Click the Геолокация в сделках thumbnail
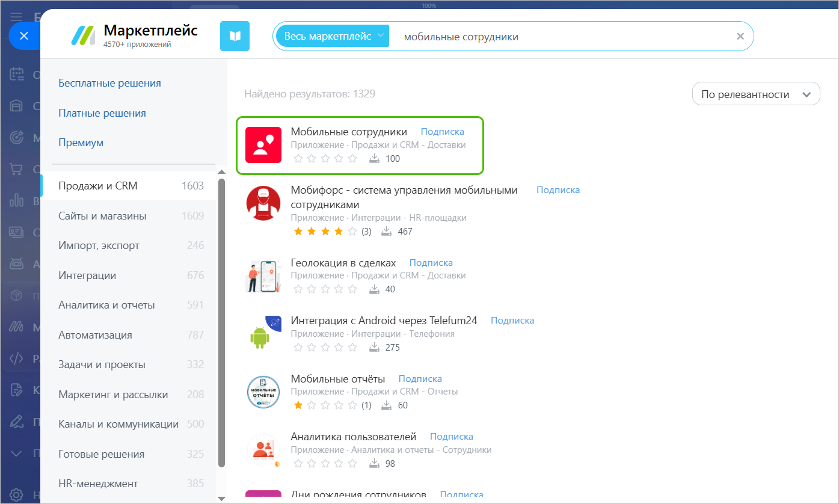 point(263,276)
